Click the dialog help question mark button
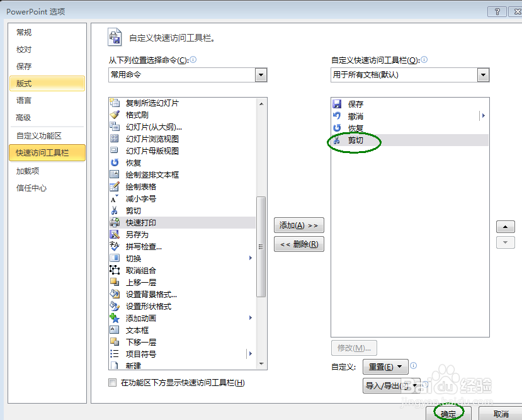 pyautogui.click(x=497, y=11)
